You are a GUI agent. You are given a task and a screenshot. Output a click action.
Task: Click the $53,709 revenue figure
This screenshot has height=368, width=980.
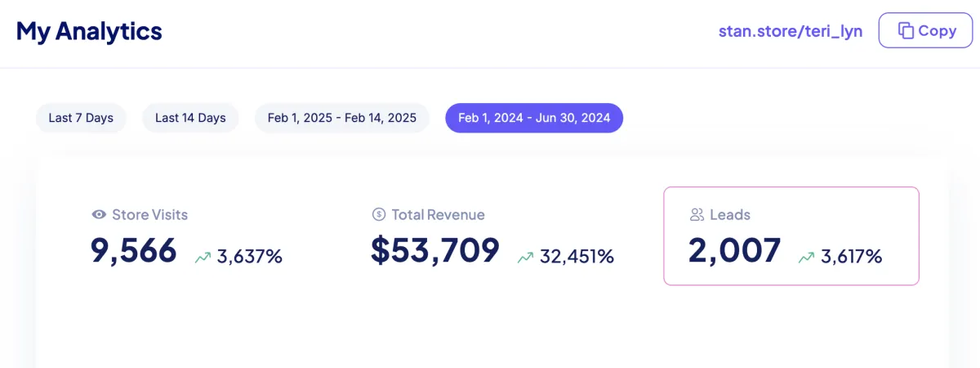(434, 250)
